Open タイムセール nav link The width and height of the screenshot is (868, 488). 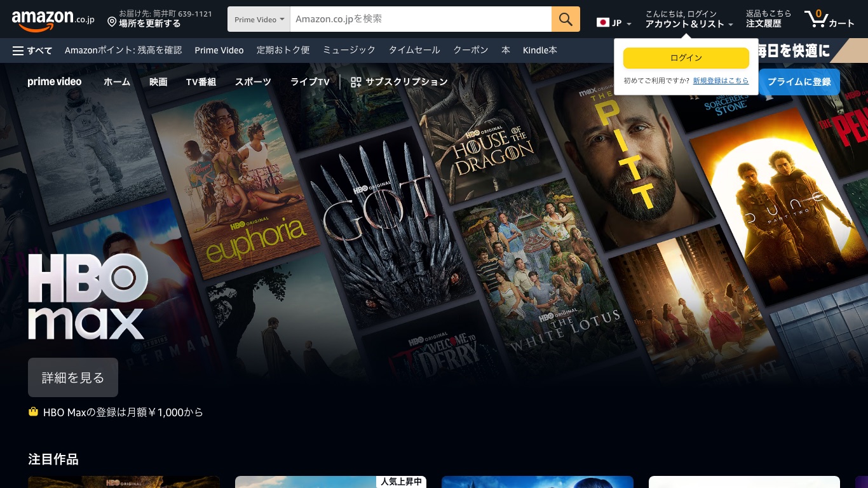[x=414, y=50]
